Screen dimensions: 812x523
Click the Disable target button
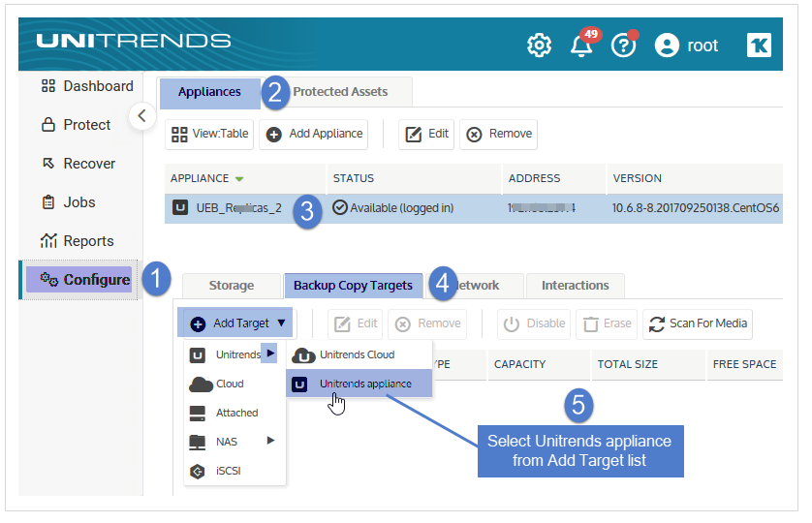point(534,324)
